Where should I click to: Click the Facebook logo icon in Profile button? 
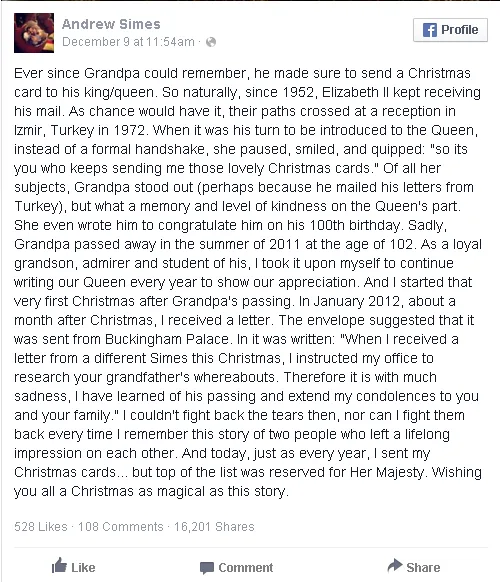(x=429, y=30)
